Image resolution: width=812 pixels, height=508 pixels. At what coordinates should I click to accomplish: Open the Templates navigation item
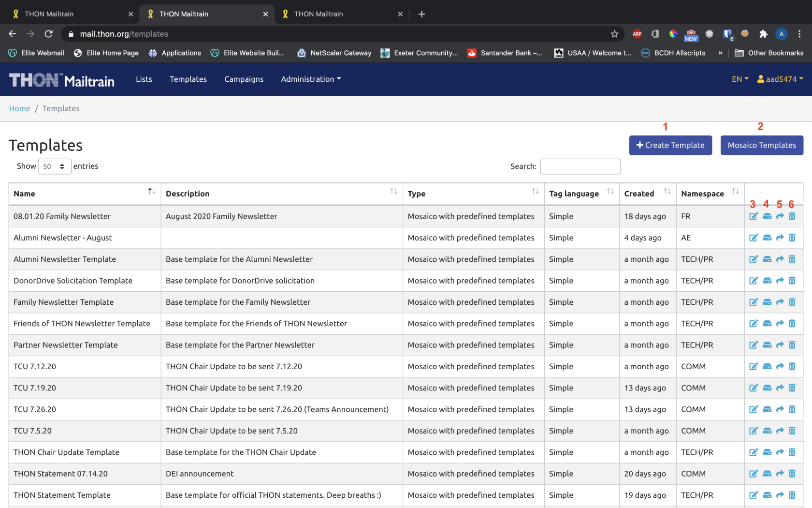coord(188,79)
